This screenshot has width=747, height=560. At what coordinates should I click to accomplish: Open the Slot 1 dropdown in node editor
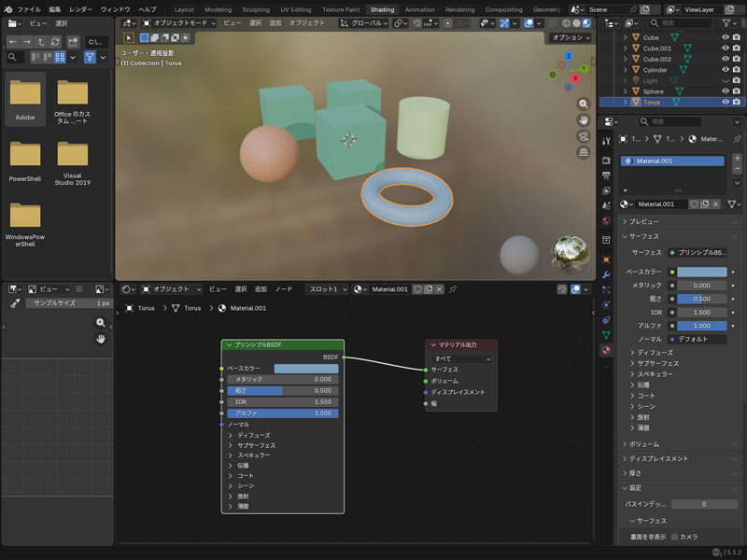coord(328,289)
